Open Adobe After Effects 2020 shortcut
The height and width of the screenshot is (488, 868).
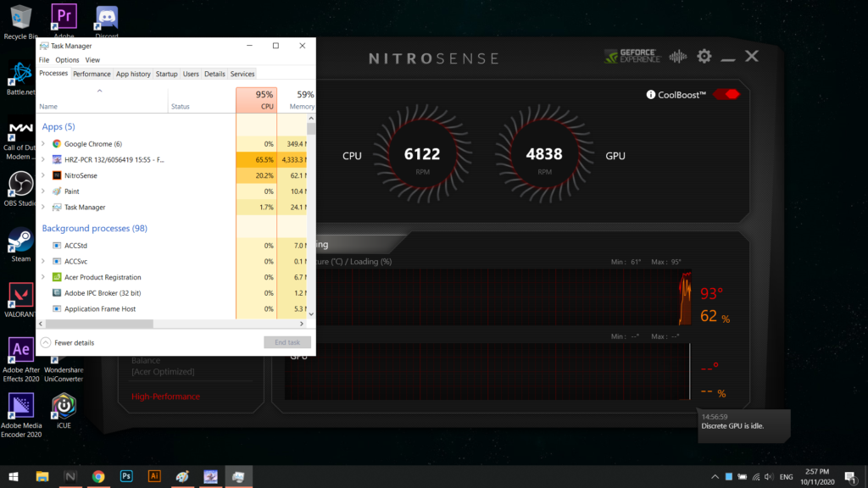click(21, 359)
